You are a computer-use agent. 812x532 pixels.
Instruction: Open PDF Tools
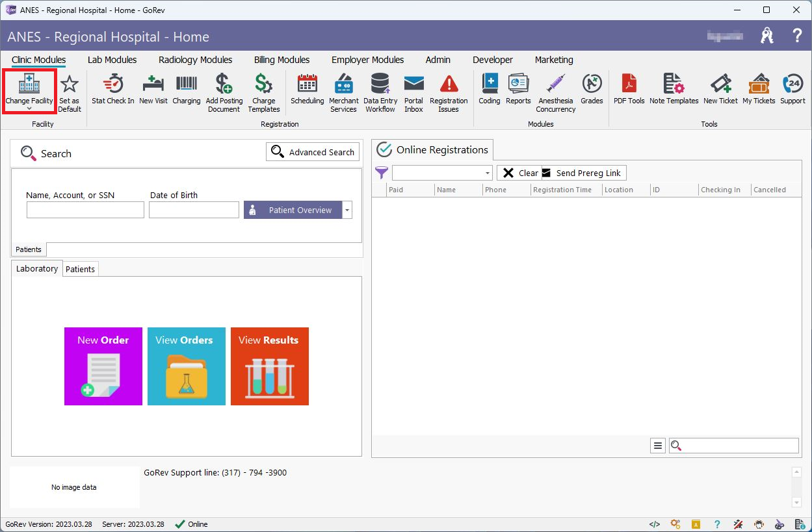coord(629,89)
